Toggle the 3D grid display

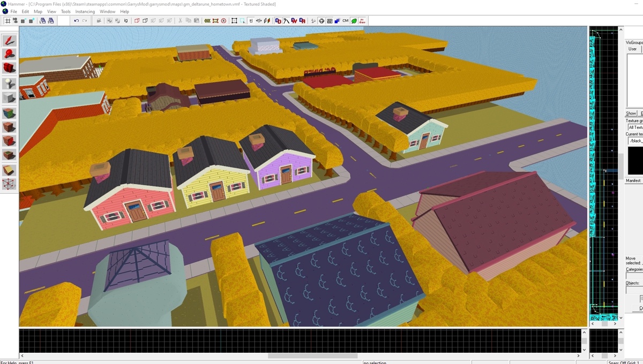point(16,21)
